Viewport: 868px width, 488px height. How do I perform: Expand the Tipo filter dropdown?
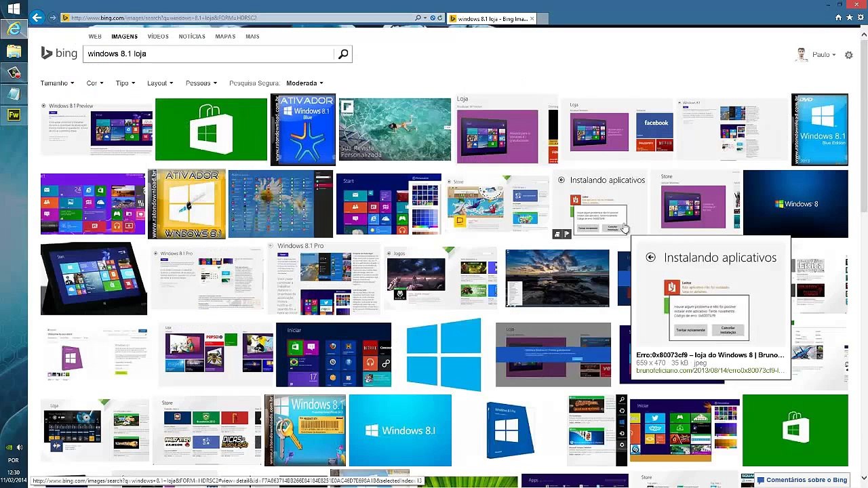click(x=125, y=83)
